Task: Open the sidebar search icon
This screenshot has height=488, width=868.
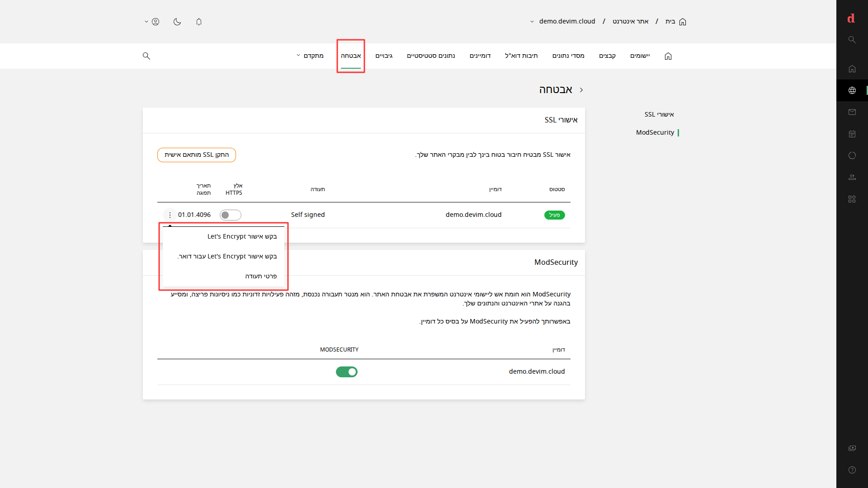Action: coord(852,40)
